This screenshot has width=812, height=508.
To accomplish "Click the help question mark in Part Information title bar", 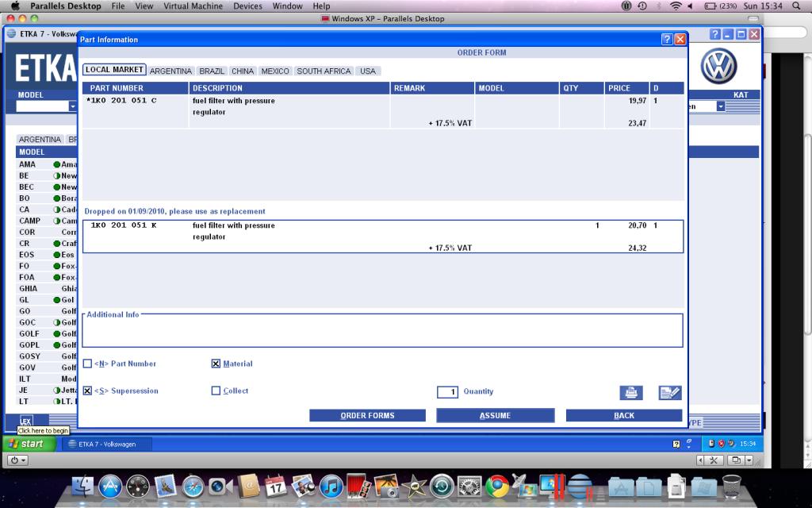I will point(667,40).
